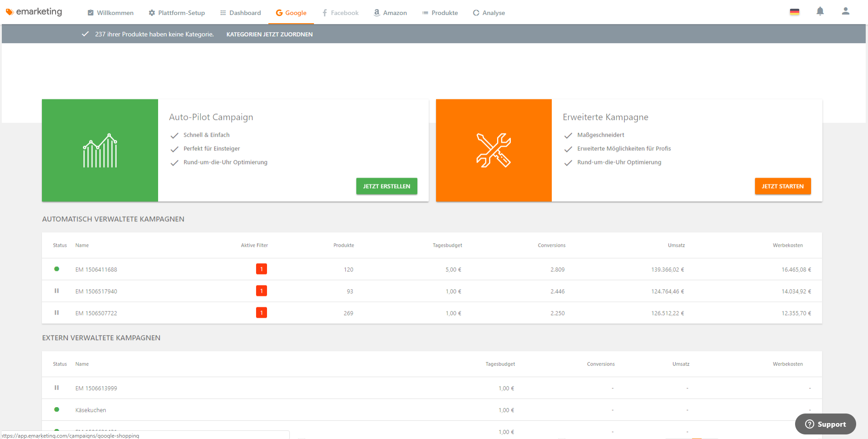The height and width of the screenshot is (439, 868).
Task: Open campaign EM 1506517940
Action: pyautogui.click(x=96, y=291)
